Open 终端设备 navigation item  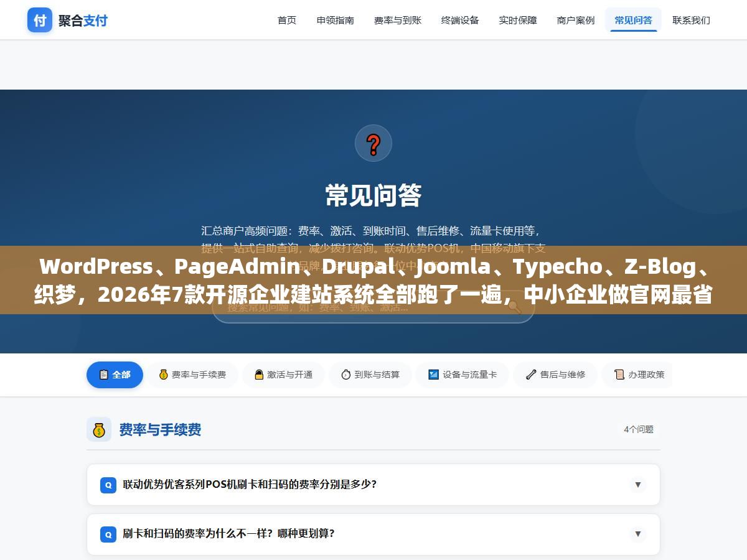[x=460, y=20]
